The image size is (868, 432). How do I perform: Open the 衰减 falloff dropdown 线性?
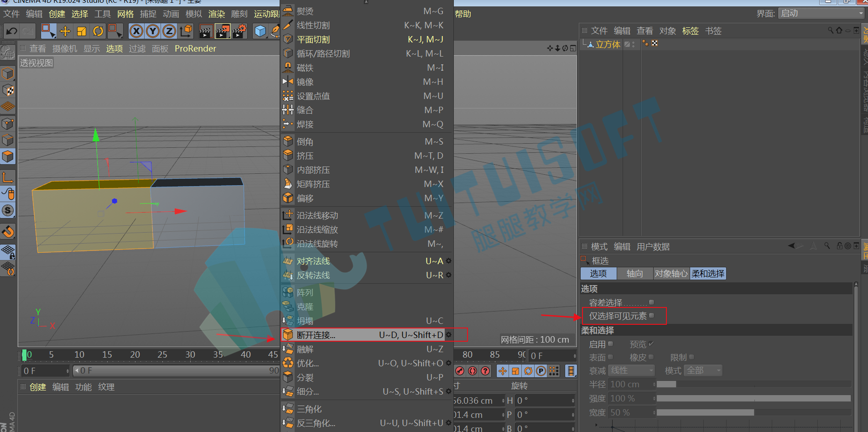pyautogui.click(x=632, y=370)
